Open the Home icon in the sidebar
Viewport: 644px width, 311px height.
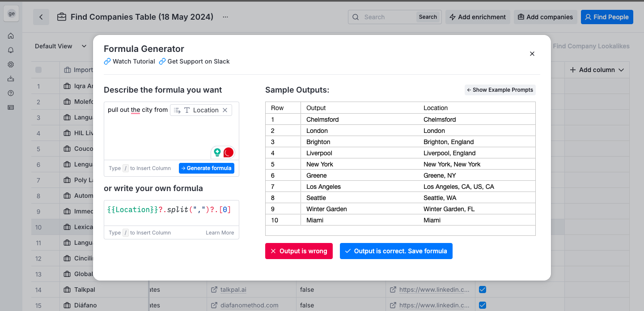tap(11, 36)
